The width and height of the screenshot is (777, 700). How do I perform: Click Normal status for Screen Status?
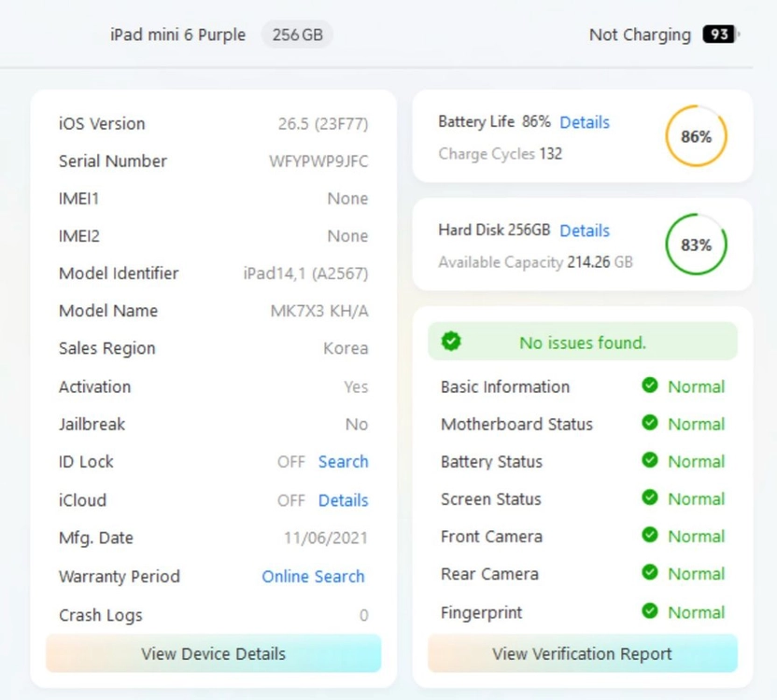point(697,499)
